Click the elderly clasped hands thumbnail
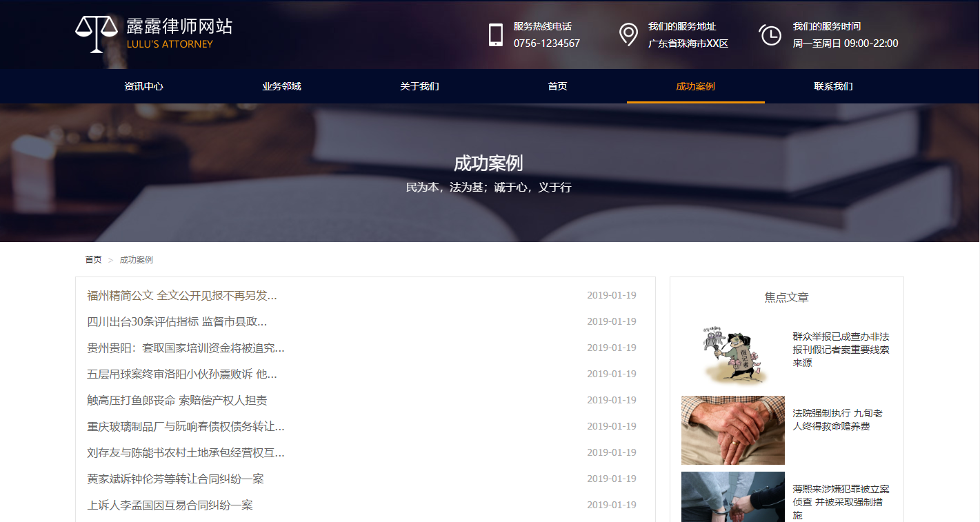Viewport: 980px width, 522px height. tap(732, 430)
